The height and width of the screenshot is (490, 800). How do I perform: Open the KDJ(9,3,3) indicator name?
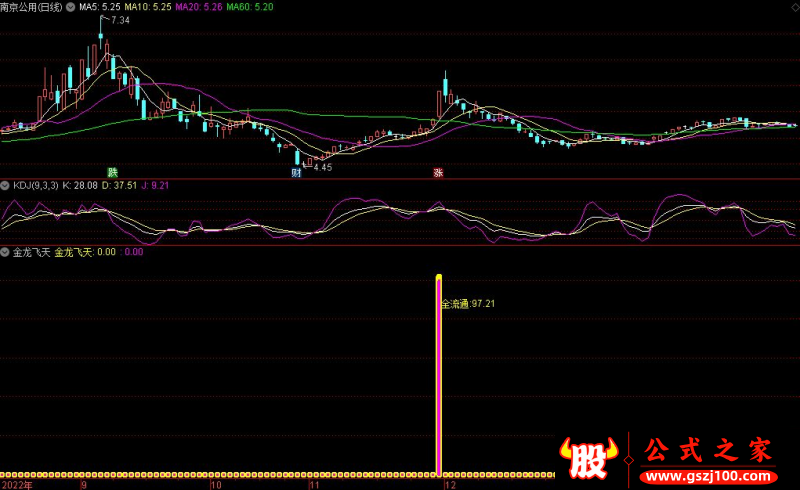click(x=35, y=186)
